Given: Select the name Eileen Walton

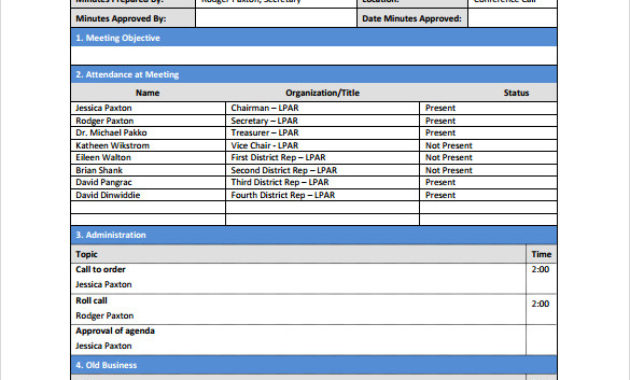Looking at the screenshot, I should [103, 157].
